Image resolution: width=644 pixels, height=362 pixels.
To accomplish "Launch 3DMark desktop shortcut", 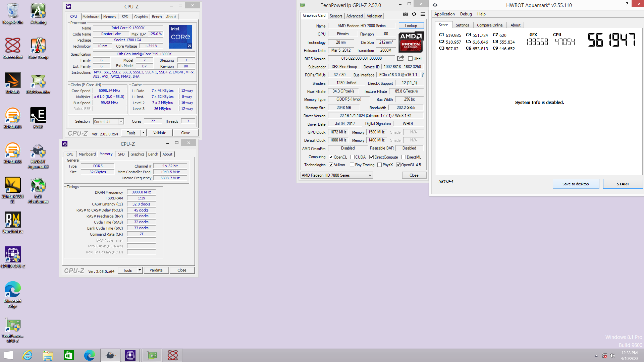I will point(13,83).
